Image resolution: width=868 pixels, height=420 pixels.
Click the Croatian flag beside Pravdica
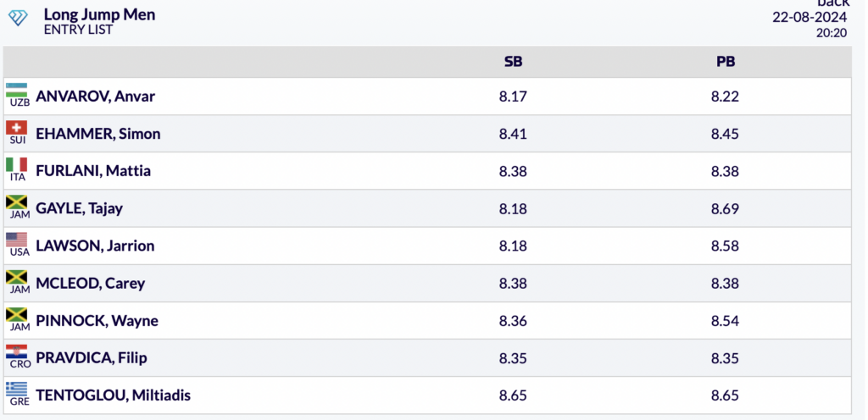pyautogui.click(x=17, y=351)
